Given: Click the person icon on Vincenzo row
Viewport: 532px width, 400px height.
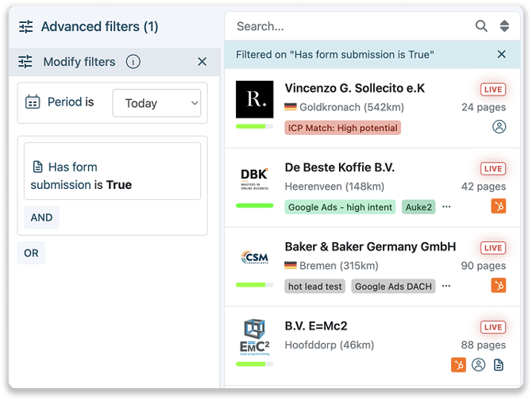Looking at the screenshot, I should click(499, 127).
